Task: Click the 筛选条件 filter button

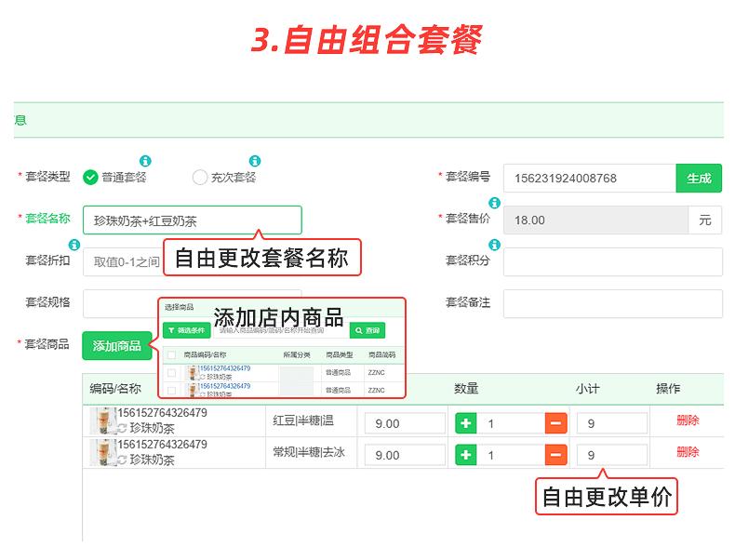Action: pyautogui.click(x=186, y=330)
